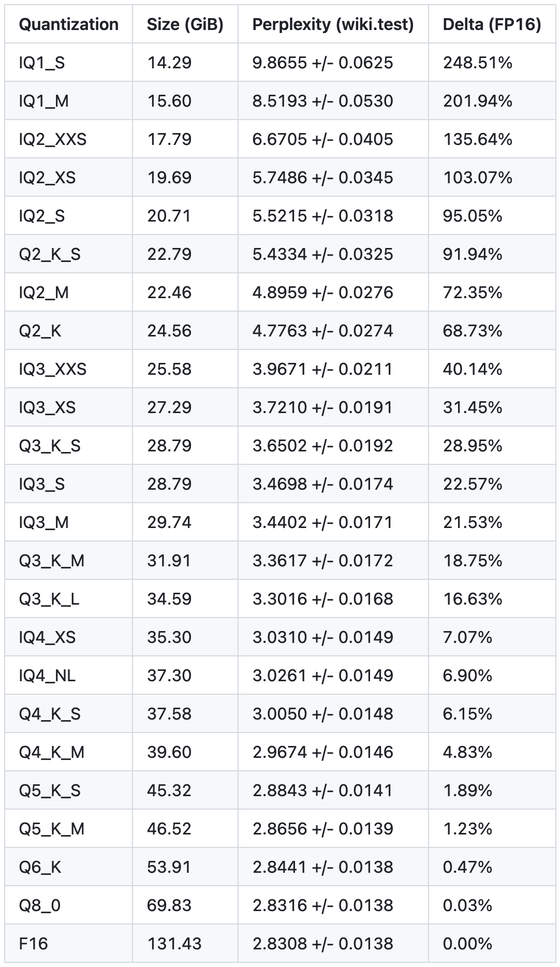Click size value 28.79 for Q3_K_S

tap(169, 446)
